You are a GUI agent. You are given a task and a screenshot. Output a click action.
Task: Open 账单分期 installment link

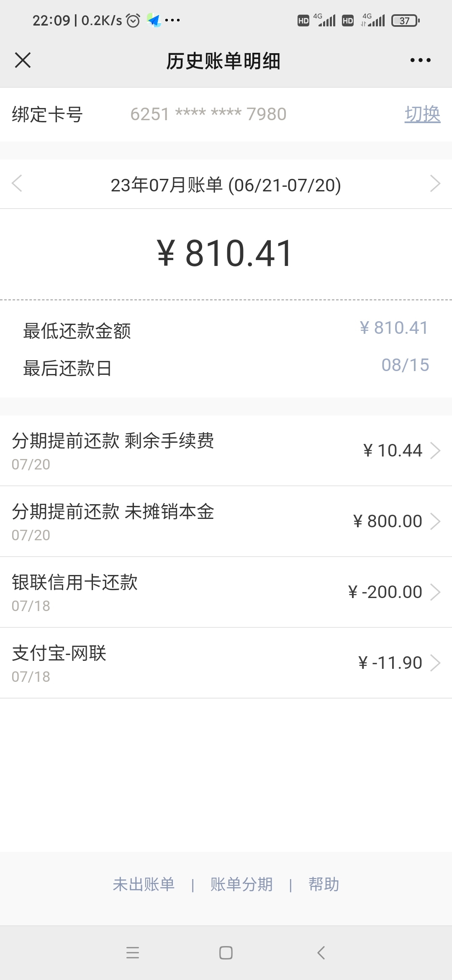[x=241, y=885]
